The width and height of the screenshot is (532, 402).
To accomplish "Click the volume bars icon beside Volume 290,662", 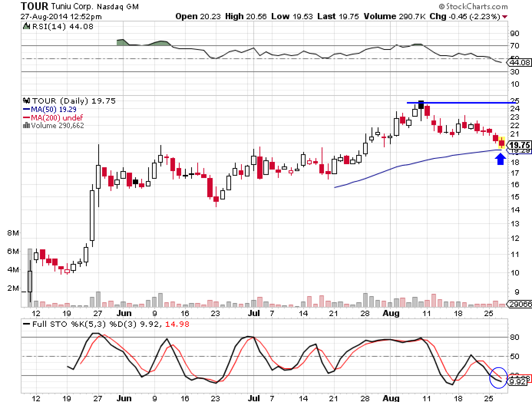I will (26, 125).
